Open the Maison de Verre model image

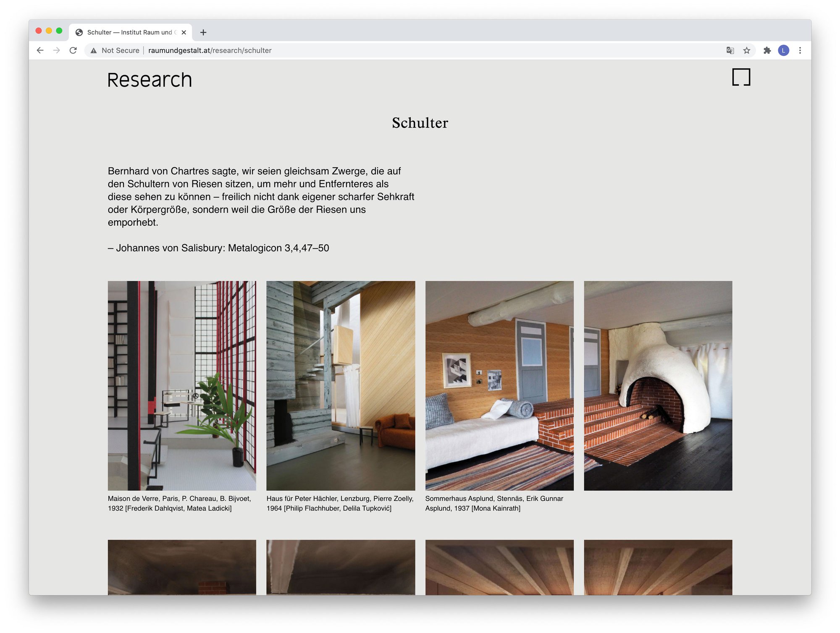coord(182,386)
